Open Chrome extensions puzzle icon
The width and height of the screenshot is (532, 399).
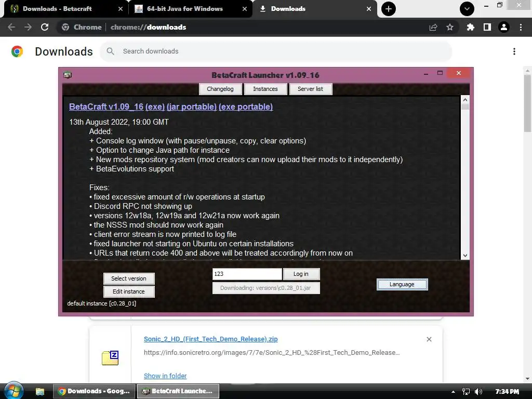tap(470, 27)
